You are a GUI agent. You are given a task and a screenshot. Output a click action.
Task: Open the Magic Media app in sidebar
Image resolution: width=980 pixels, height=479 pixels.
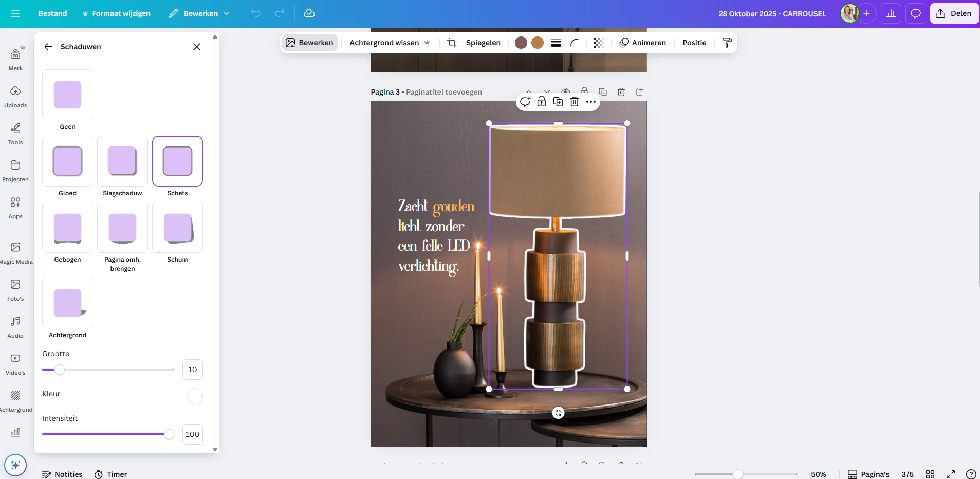[x=15, y=253]
